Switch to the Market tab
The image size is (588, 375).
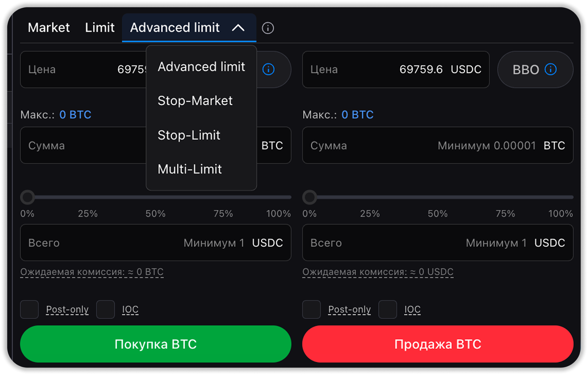click(x=49, y=28)
